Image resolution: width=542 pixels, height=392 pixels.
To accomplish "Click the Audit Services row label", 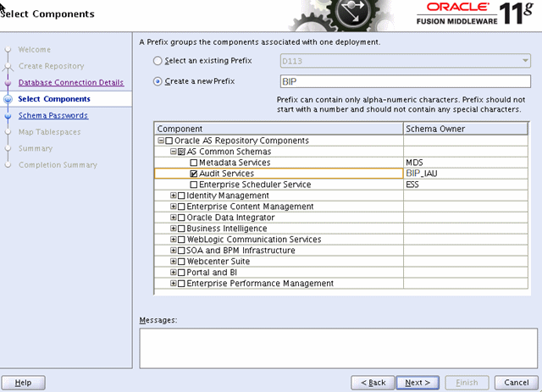I will 227,174.
